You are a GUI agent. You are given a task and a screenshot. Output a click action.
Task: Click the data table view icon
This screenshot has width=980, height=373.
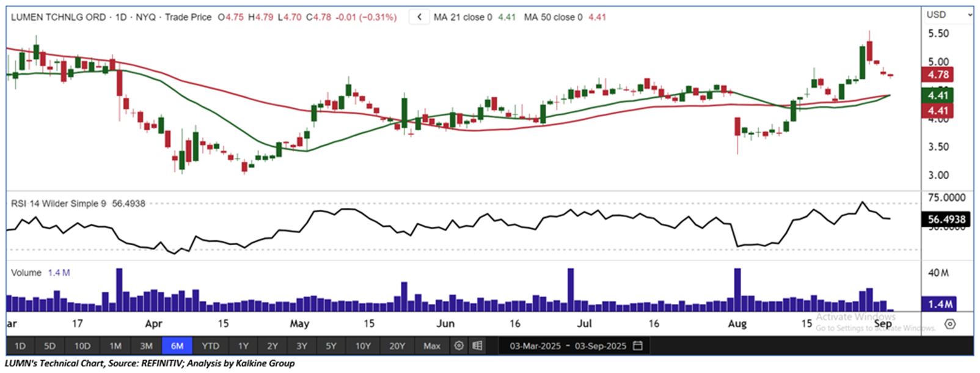(x=477, y=346)
